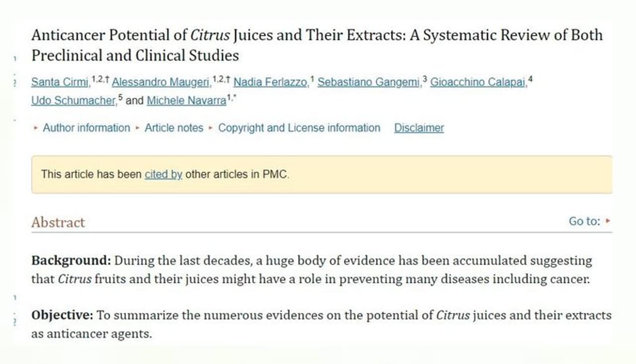Follow the 'cited by' link
The image size is (636, 364).
click(163, 174)
